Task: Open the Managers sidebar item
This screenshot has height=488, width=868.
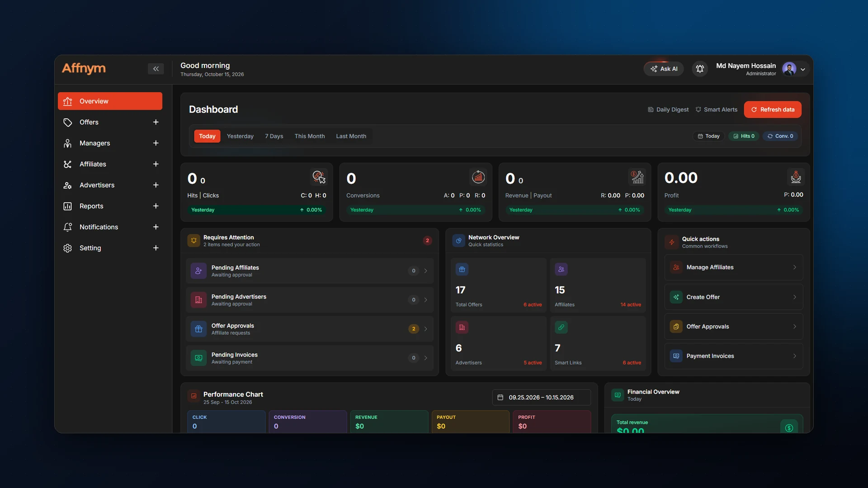Action: [x=94, y=143]
